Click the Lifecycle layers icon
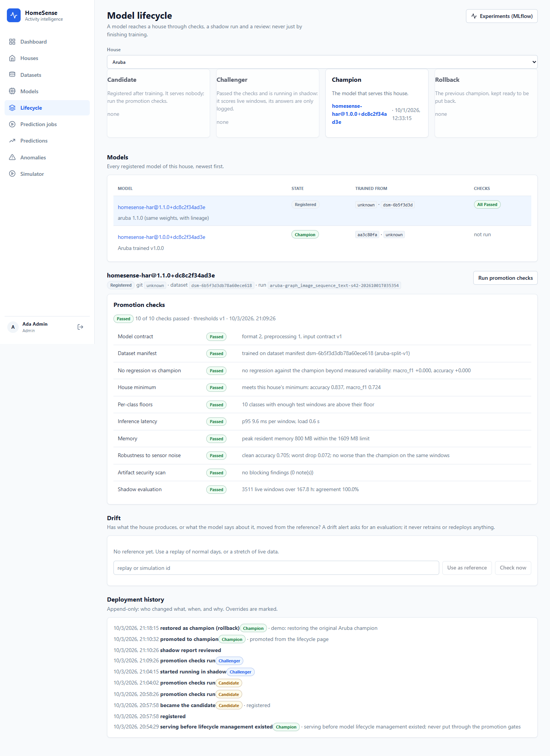The image size is (550, 756). (12, 108)
